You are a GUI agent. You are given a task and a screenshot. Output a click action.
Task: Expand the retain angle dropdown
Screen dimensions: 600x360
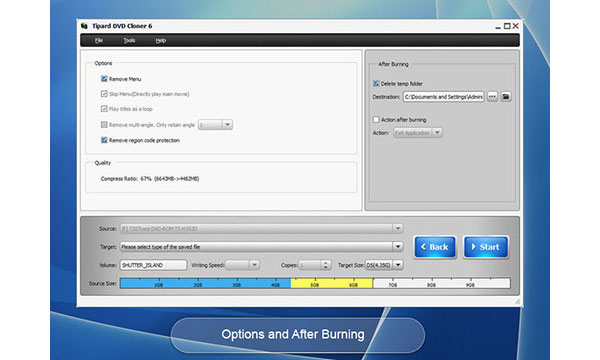pyautogui.click(x=227, y=125)
